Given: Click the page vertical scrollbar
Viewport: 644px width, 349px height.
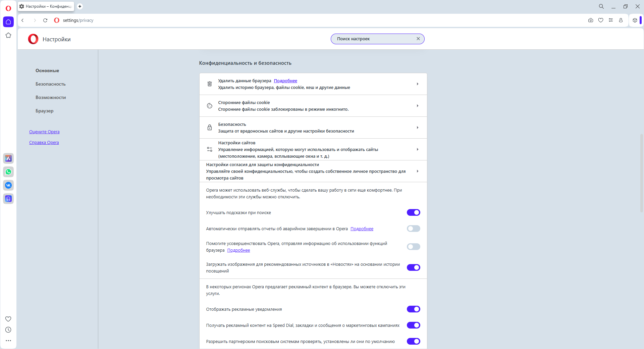Looking at the screenshot, I should coord(641,173).
